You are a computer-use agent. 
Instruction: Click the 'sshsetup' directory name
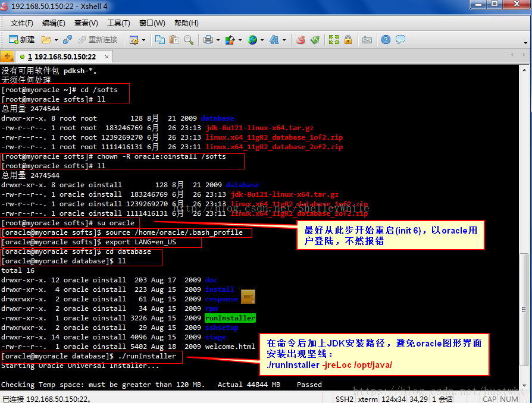click(221, 328)
